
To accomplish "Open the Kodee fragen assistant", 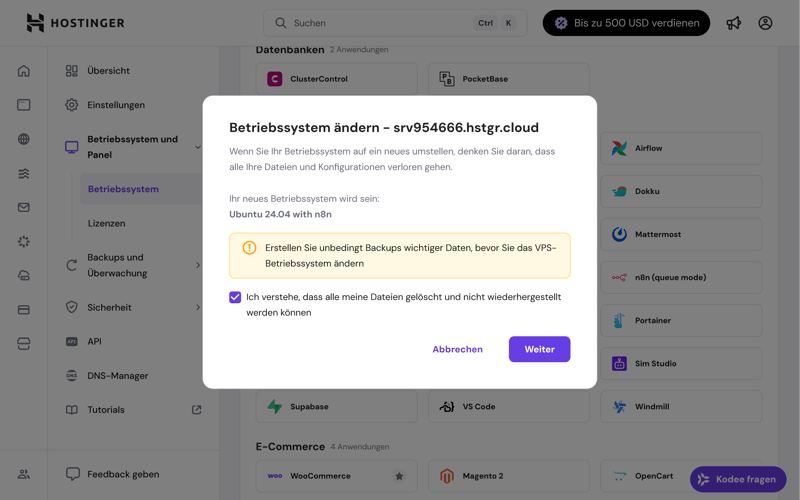I will tap(738, 479).
